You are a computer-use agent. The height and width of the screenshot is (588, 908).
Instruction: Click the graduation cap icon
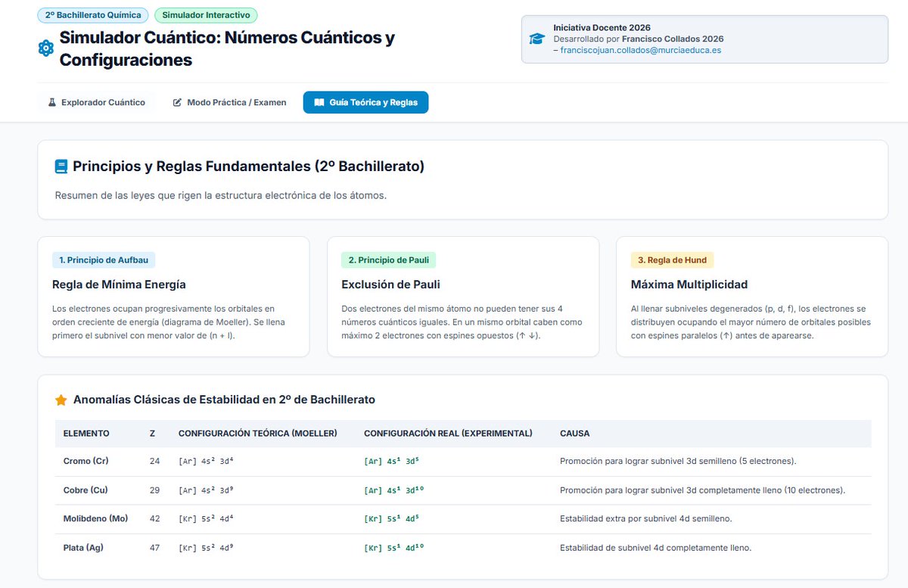[536, 39]
